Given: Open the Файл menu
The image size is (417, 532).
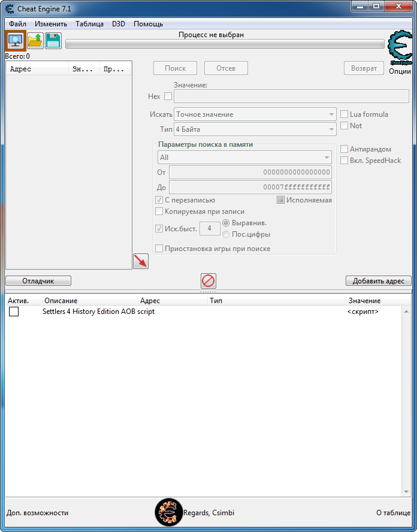Looking at the screenshot, I should (x=17, y=24).
